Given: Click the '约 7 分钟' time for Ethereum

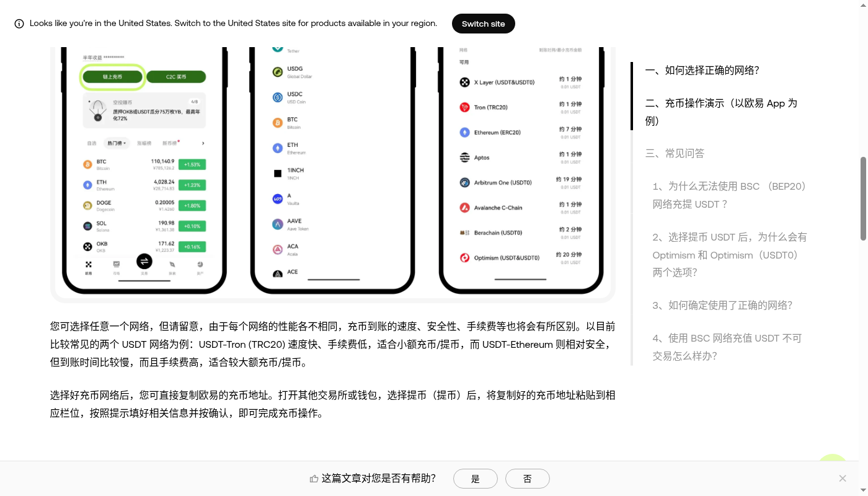Looking at the screenshot, I should (x=570, y=129).
